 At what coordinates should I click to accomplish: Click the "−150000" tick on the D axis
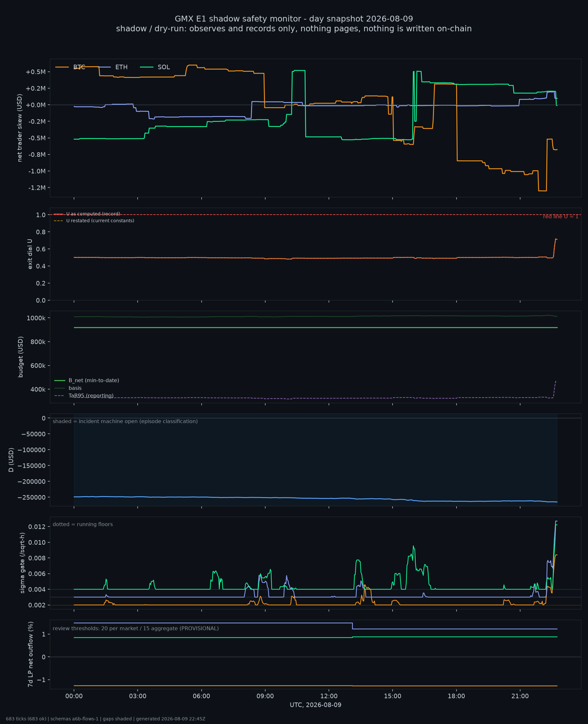pos(32,466)
